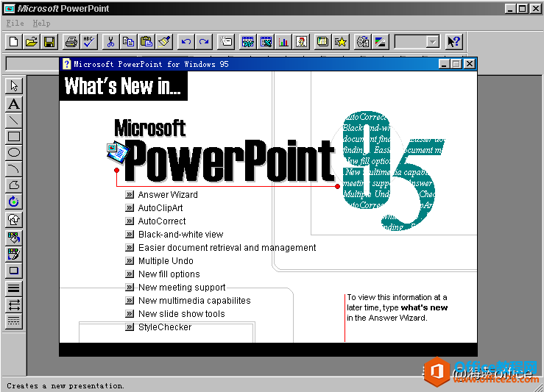Open the Answer Wizard topic
The image size is (544, 392).
point(168,195)
